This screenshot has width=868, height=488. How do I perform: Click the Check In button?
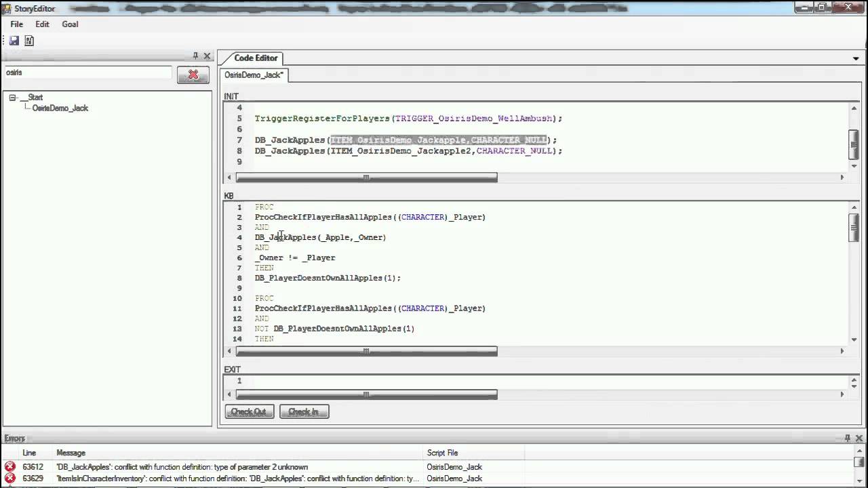click(x=304, y=411)
